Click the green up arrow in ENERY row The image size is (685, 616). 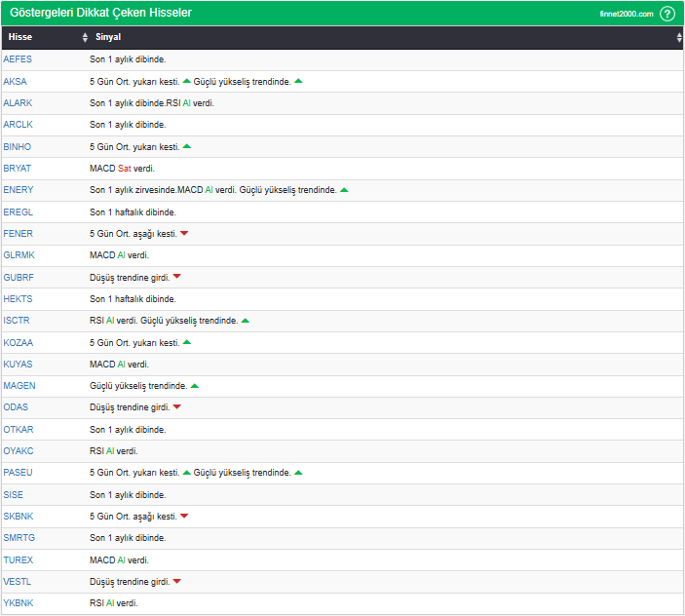[344, 190]
